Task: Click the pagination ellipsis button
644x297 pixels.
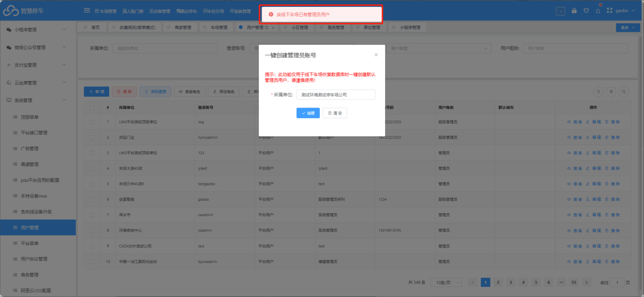Action: coord(561,282)
